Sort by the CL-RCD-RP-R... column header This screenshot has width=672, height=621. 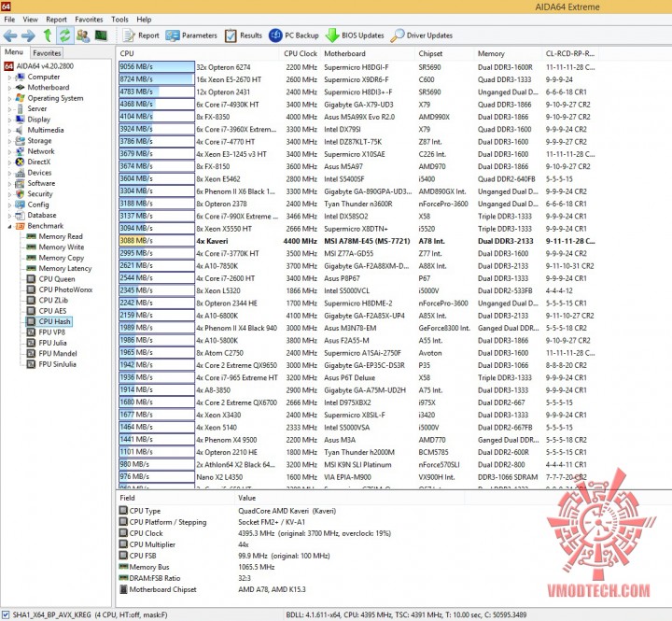coord(570,53)
